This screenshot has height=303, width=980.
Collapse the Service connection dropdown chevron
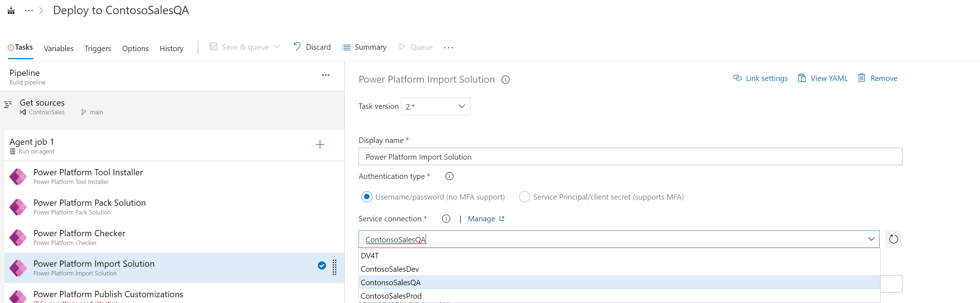click(871, 239)
